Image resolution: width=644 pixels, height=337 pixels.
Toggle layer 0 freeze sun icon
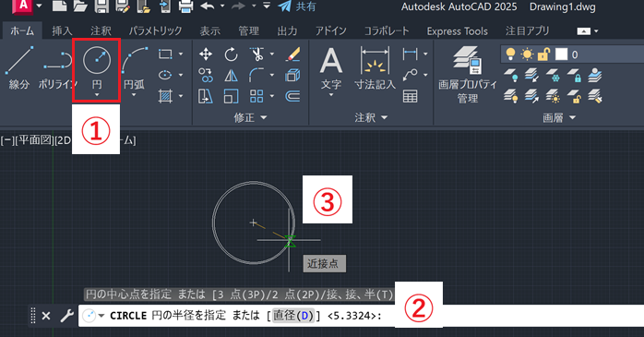pyautogui.click(x=527, y=54)
